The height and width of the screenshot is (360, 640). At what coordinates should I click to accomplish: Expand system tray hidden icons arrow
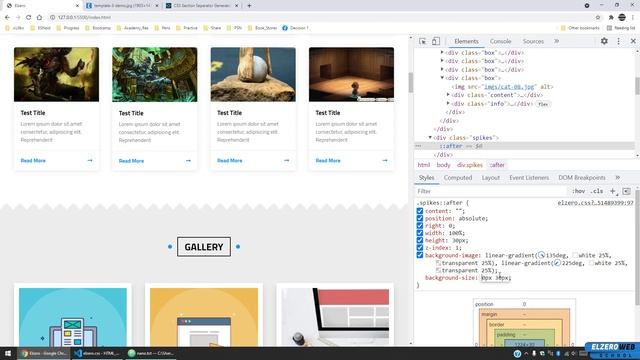(526, 353)
